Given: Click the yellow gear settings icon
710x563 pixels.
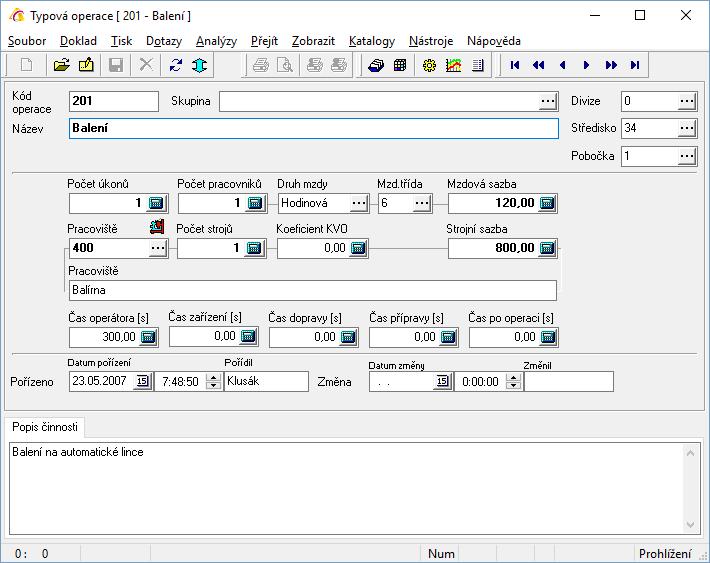Looking at the screenshot, I should click(429, 65).
